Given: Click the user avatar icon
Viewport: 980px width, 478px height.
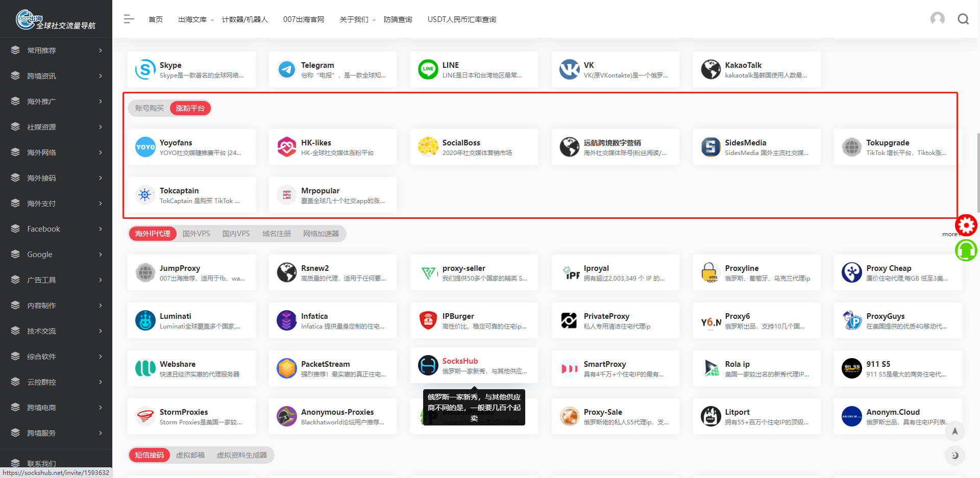Looking at the screenshot, I should click(938, 18).
